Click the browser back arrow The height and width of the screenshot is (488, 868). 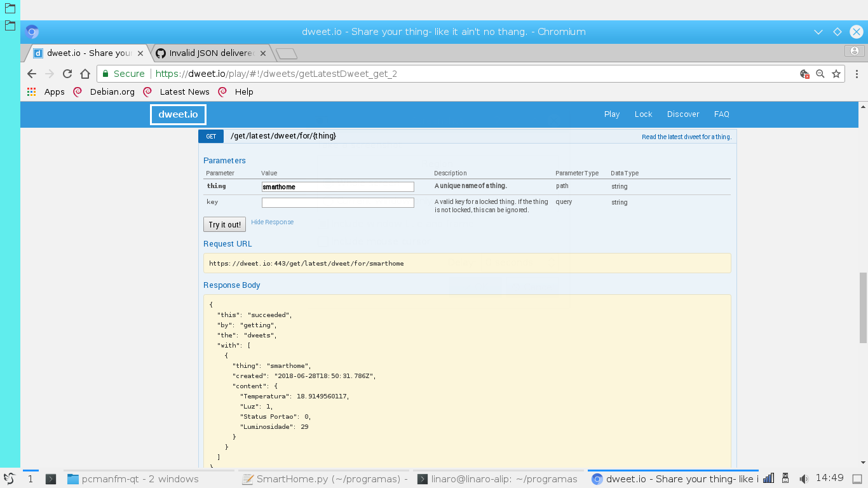pos(32,74)
